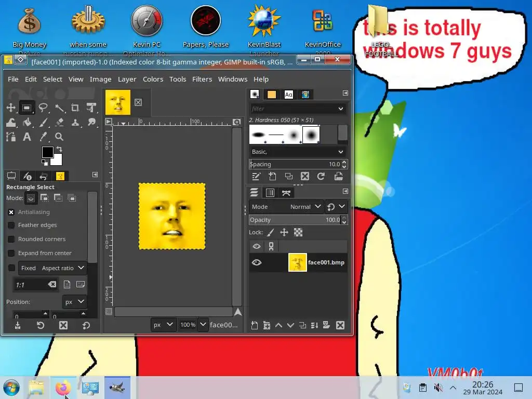Image resolution: width=532 pixels, height=399 pixels.
Task: Select the Bucket Fill tool
Action: (x=27, y=123)
